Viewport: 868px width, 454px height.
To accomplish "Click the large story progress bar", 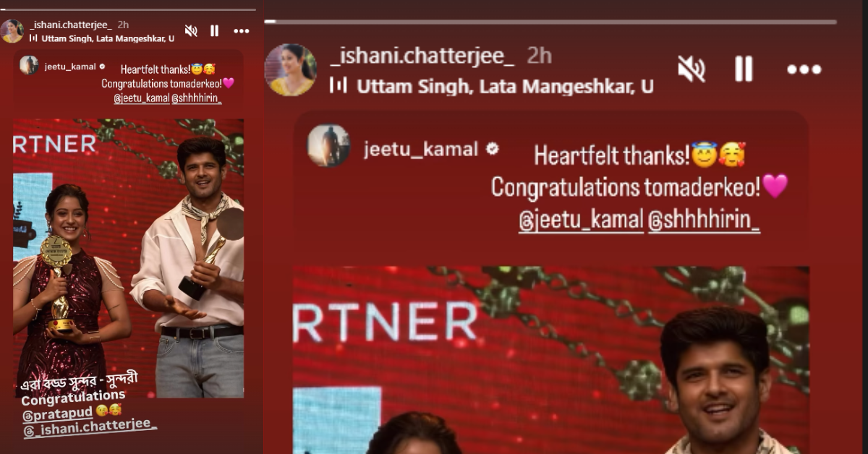I will (550, 22).
